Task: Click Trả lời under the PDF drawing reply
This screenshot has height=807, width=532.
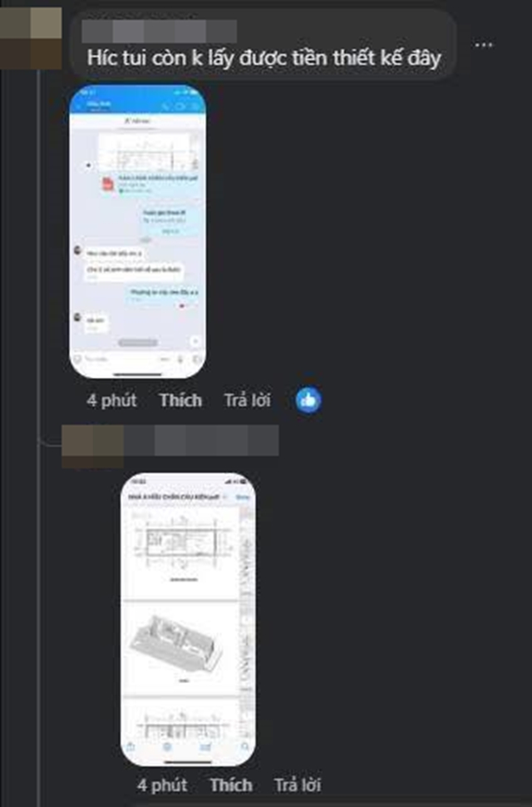Action: point(298,785)
